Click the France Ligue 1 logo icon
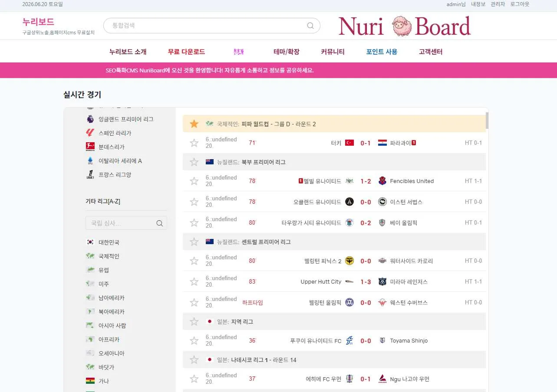Screen dimensions: 557x392 tap(90, 174)
